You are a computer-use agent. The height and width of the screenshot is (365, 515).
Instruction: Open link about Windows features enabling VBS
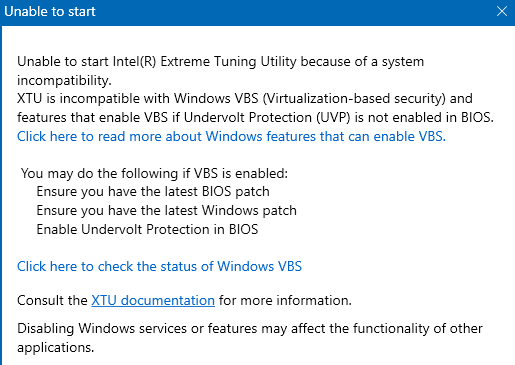231,137
